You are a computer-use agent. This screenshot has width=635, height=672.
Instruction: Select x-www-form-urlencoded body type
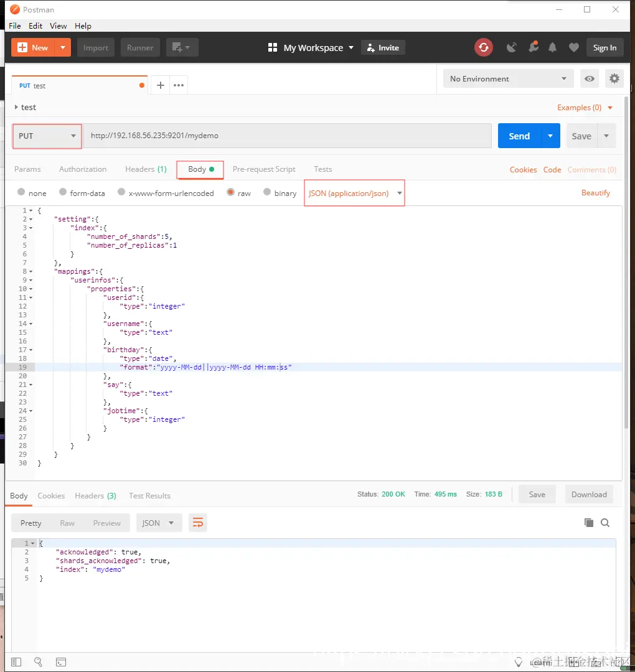coord(121,192)
